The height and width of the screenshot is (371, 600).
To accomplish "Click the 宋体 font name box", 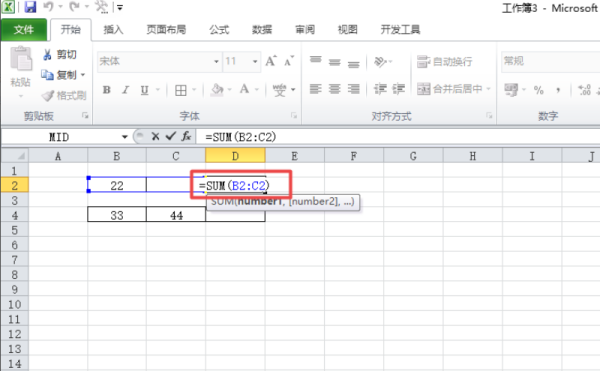I will [155, 61].
